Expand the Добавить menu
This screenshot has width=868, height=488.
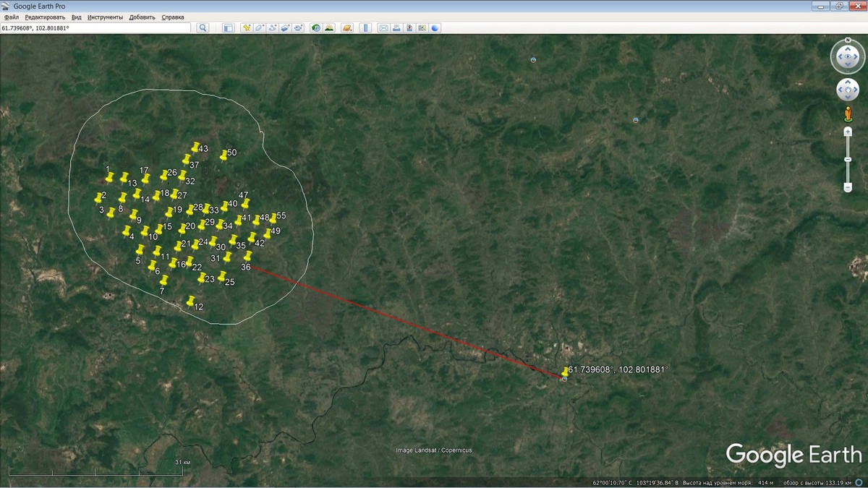(142, 17)
